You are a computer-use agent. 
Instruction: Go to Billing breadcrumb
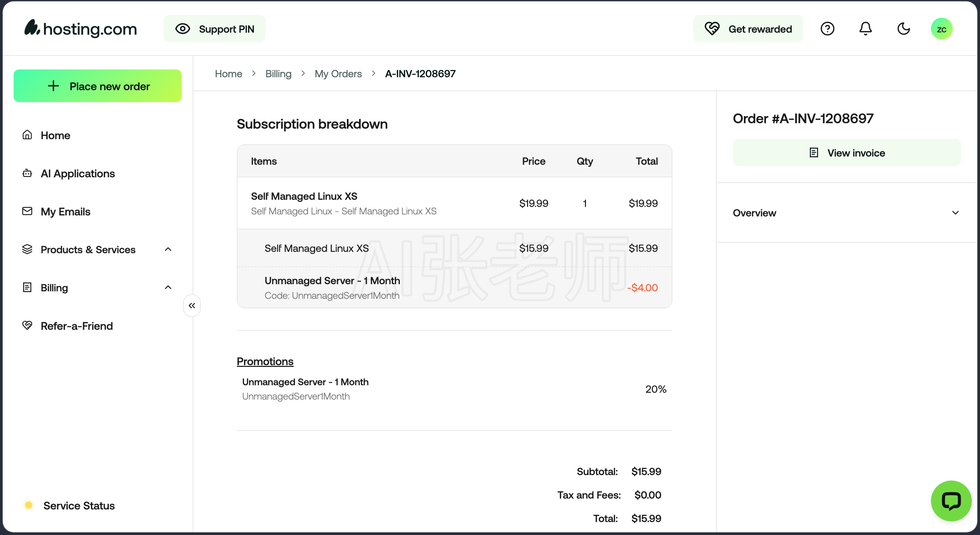pyautogui.click(x=278, y=74)
